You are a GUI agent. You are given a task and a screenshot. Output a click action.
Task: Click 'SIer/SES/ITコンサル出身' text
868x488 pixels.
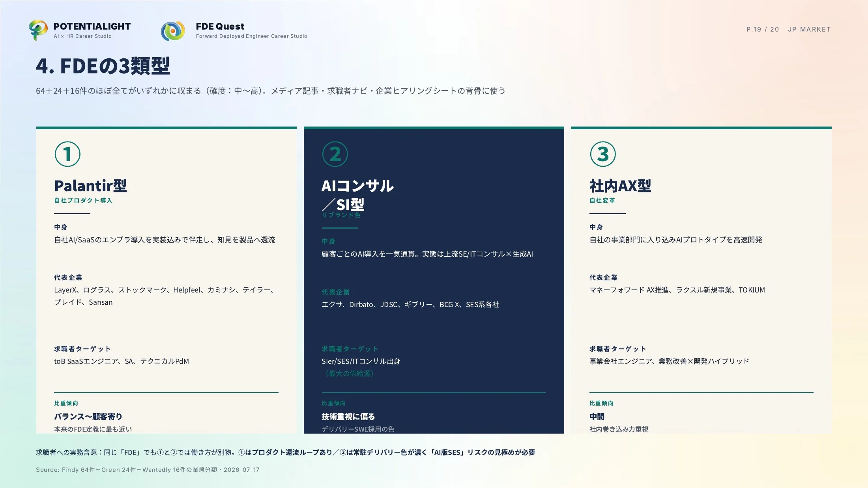(361, 361)
